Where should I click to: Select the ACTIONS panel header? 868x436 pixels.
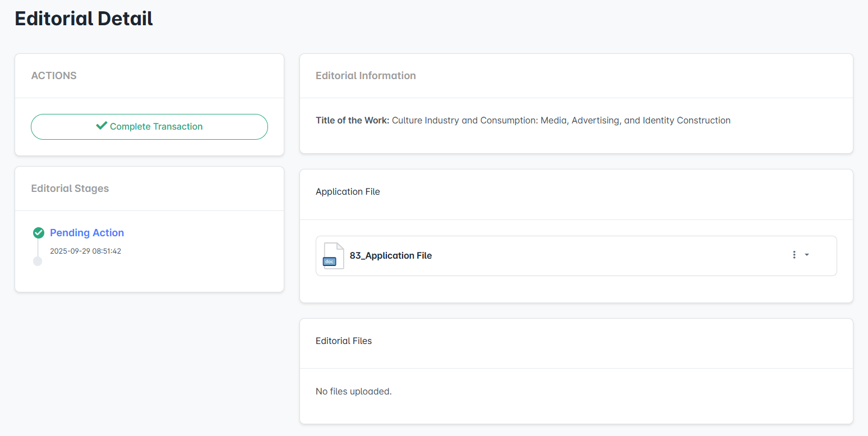pyautogui.click(x=54, y=76)
